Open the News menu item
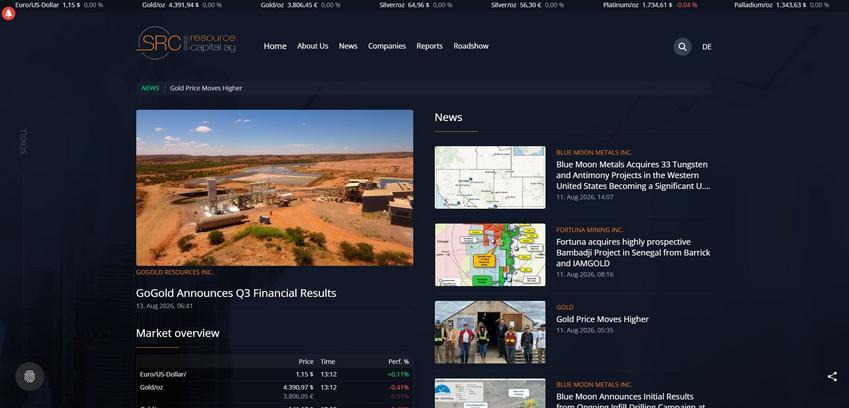 pos(348,46)
